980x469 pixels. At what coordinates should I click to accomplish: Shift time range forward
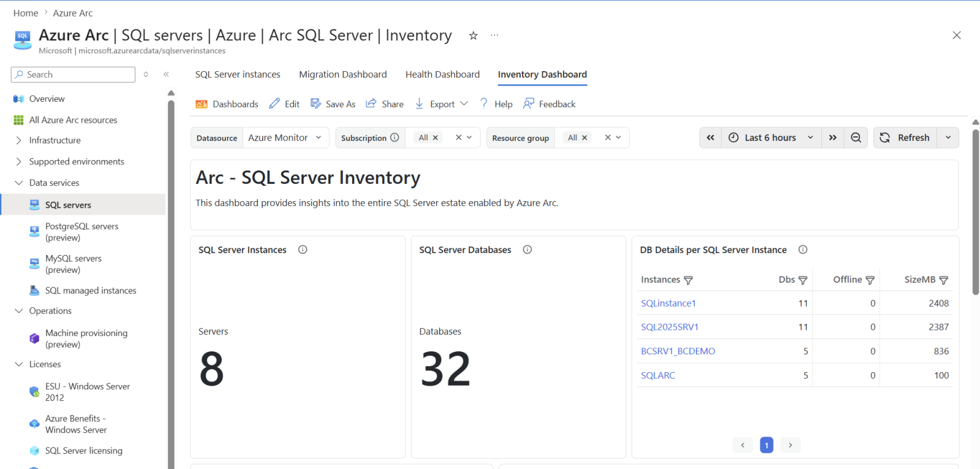click(832, 138)
